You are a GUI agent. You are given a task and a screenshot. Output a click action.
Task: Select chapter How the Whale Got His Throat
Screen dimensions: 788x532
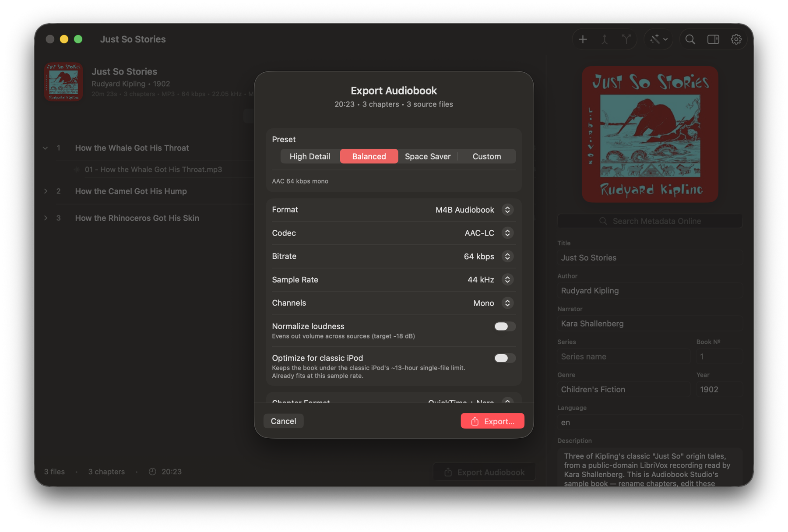point(132,148)
